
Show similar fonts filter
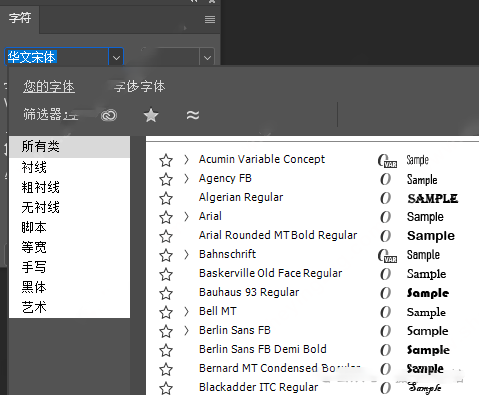point(193,115)
